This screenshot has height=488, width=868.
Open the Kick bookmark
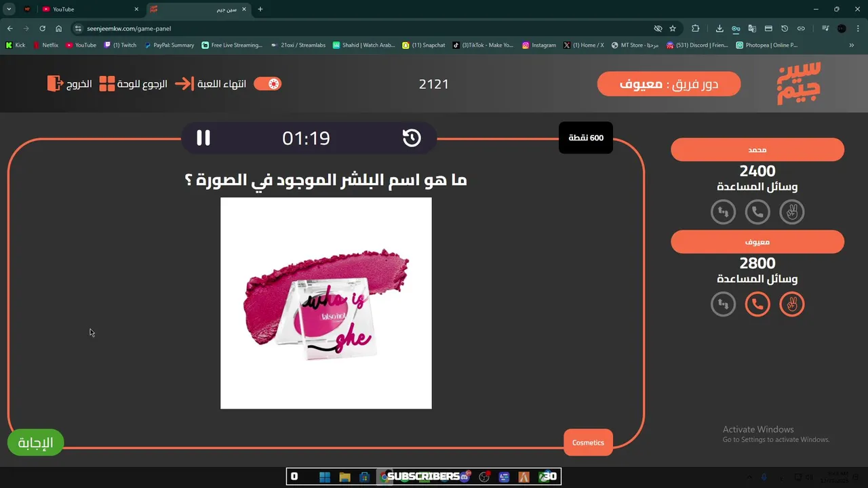click(x=16, y=45)
